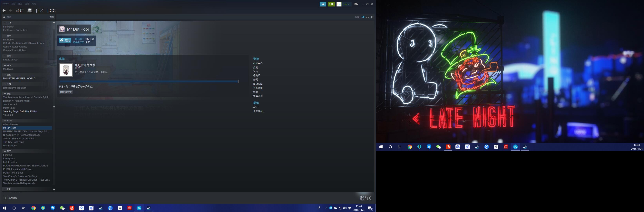This screenshot has width=644, height=212.
Task: Select Sleeping Dogs: Definitive Edition
Action: click(x=20, y=112)
